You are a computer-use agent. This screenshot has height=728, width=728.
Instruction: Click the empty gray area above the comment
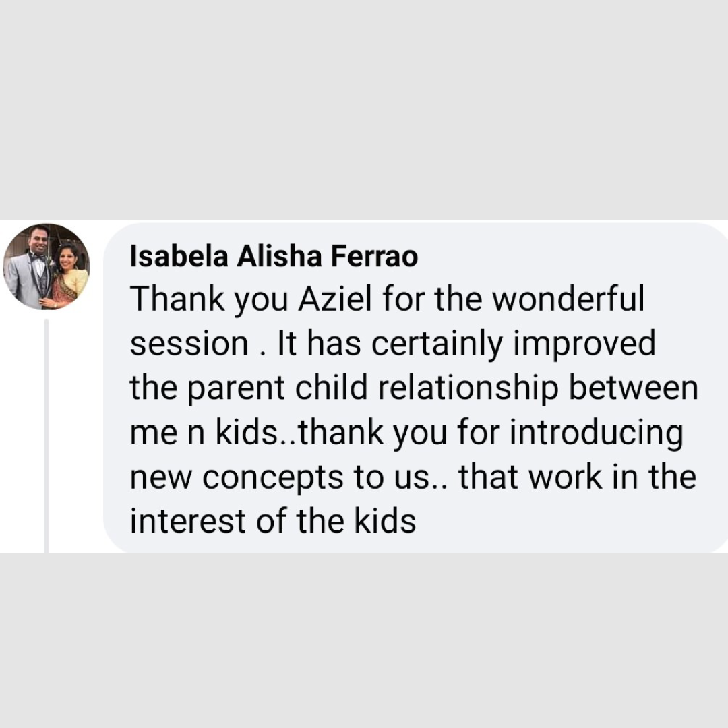tap(364, 108)
